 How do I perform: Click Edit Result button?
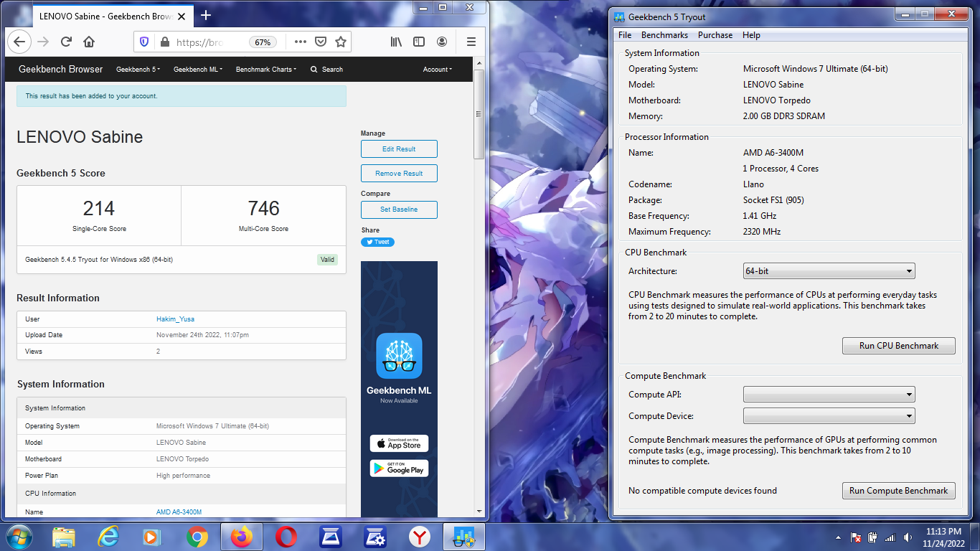coord(399,149)
